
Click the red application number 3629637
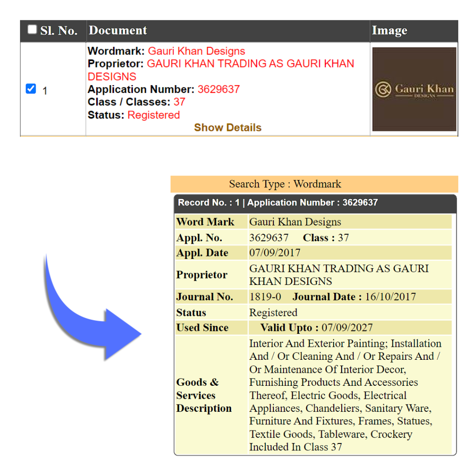tap(218, 89)
